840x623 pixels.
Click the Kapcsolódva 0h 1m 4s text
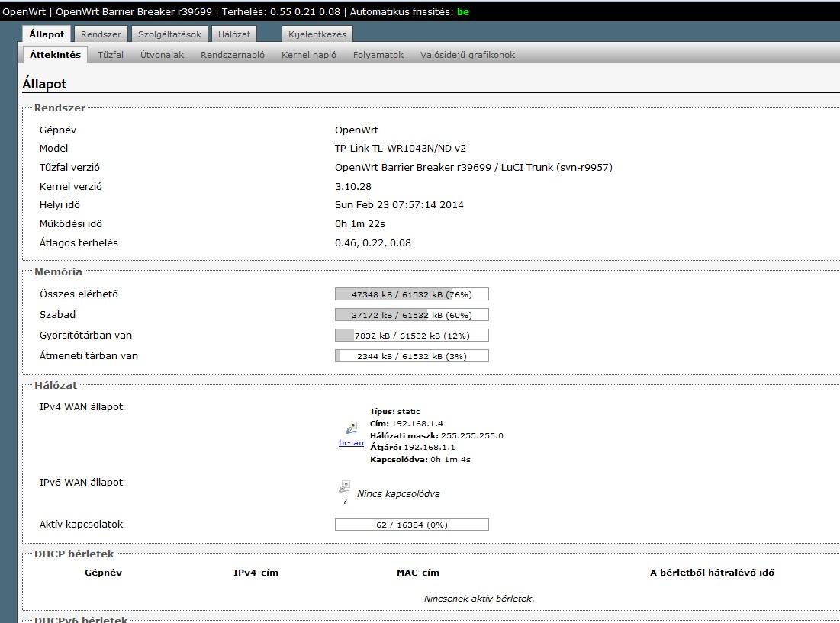(420, 459)
